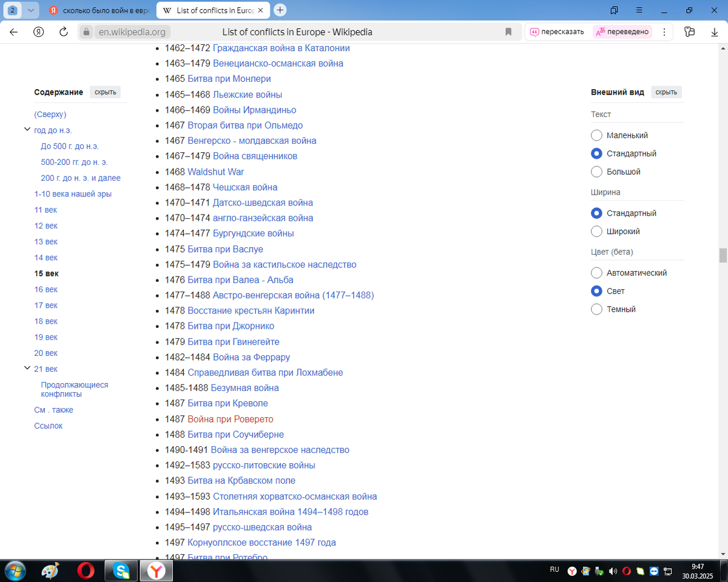Open the русско-литовские войны link
The image size is (728, 582).
click(x=264, y=466)
